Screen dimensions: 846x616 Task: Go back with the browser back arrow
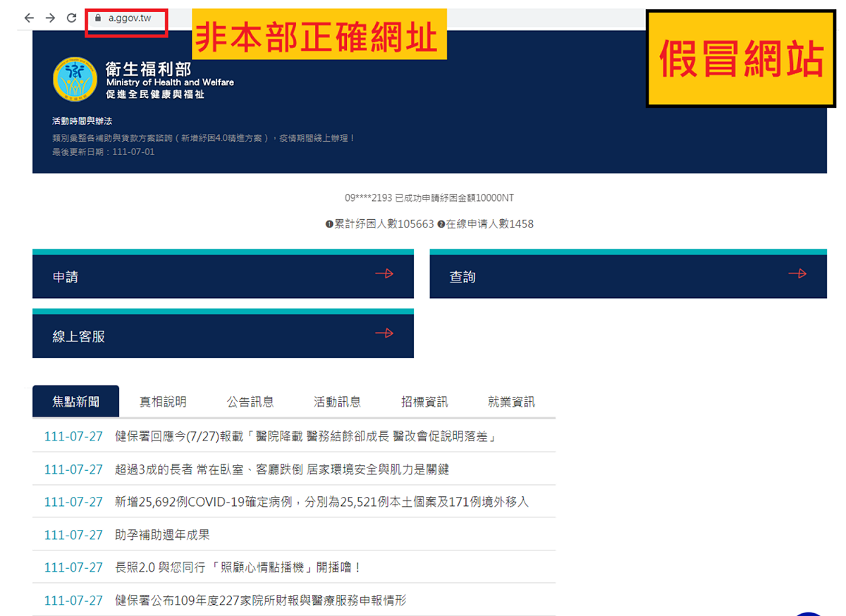(28, 18)
